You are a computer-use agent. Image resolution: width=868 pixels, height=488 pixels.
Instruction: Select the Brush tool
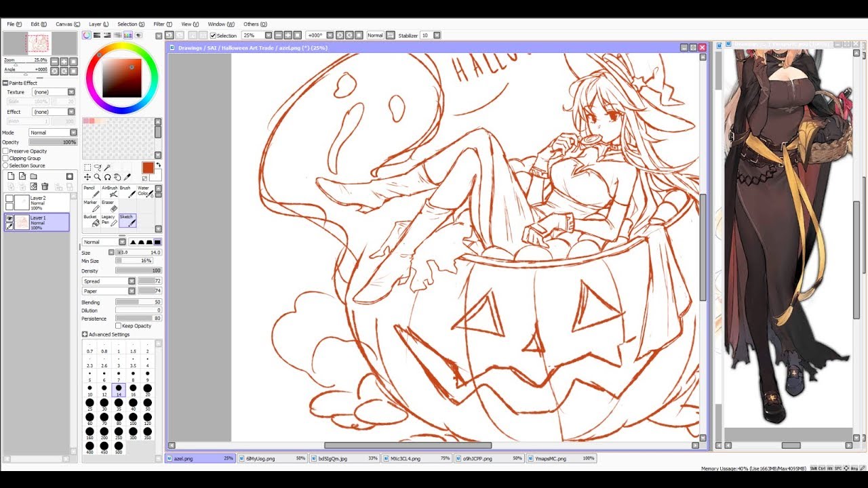[x=127, y=192]
